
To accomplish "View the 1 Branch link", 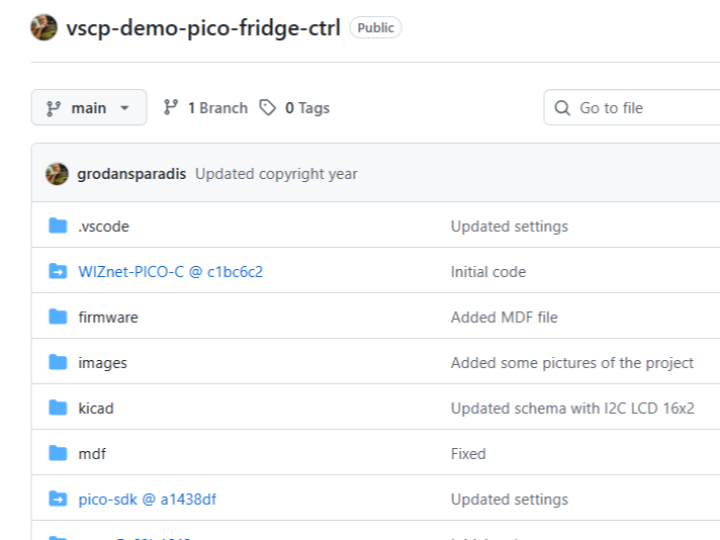I will (x=205, y=108).
